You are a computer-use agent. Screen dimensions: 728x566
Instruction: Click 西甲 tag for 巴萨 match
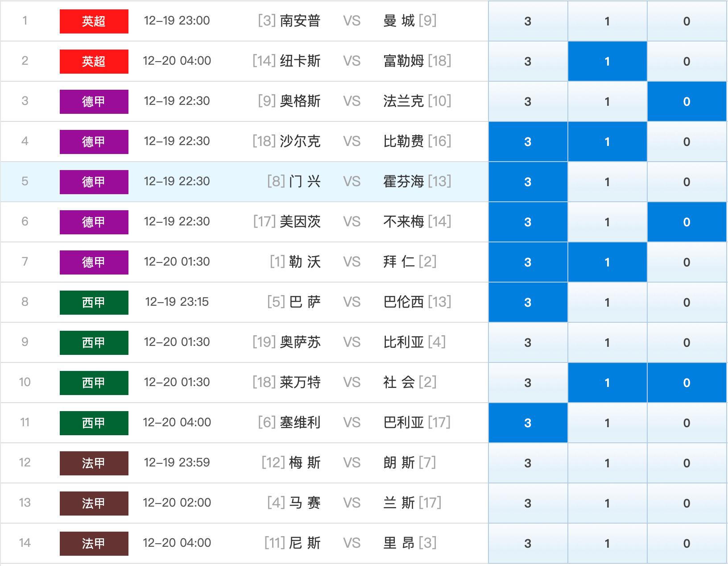click(94, 303)
